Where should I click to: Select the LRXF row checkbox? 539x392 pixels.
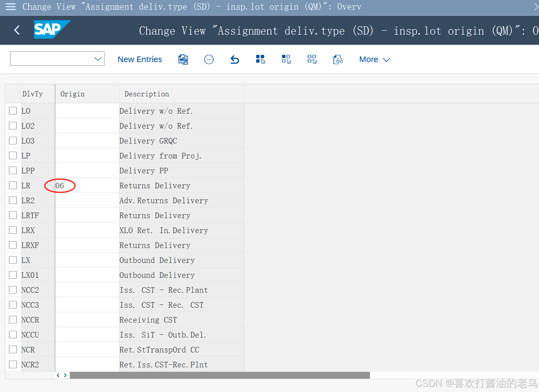click(13, 245)
